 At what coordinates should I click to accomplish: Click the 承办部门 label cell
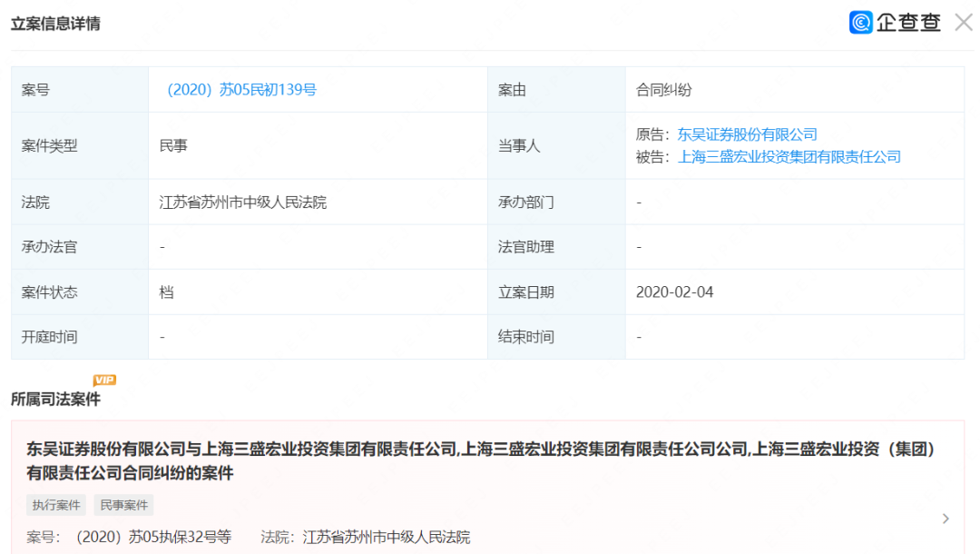[556, 203]
